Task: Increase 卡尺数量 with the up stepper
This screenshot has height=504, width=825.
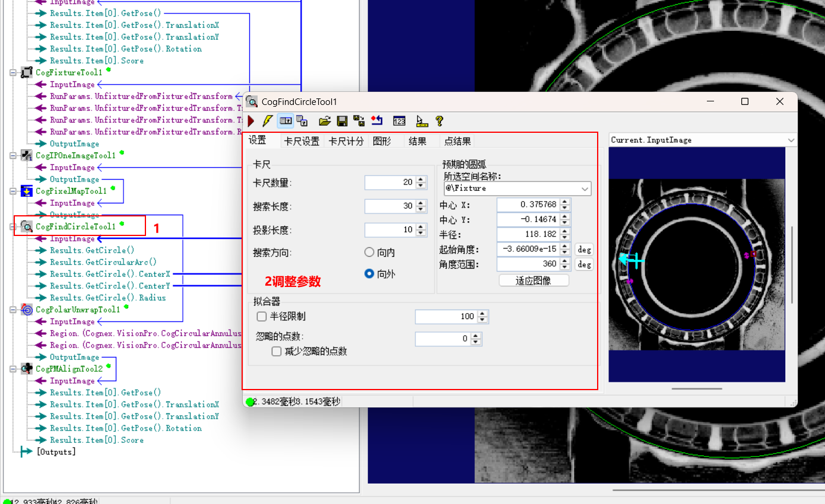Action: (421, 179)
